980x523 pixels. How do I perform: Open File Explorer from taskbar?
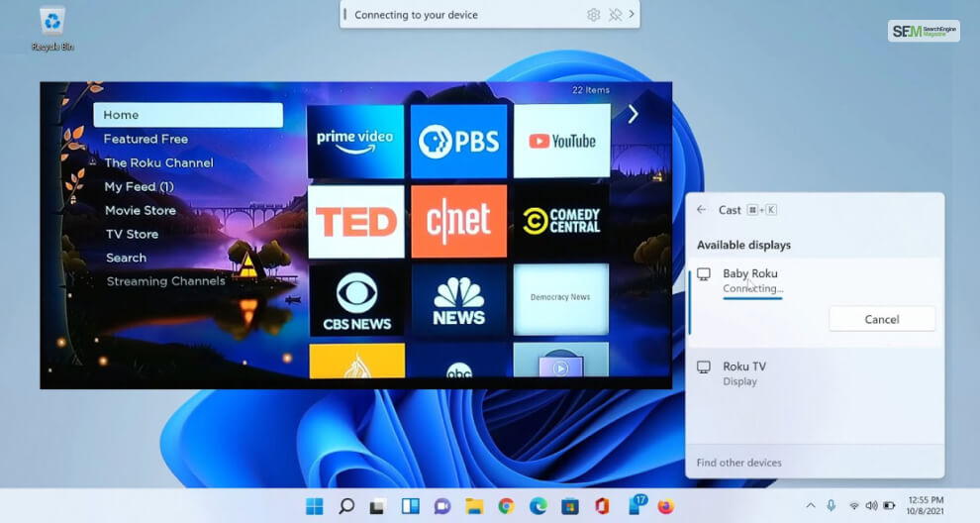(474, 506)
